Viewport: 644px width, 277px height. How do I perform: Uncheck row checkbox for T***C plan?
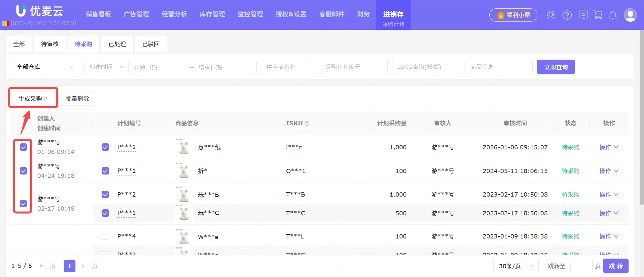click(x=105, y=213)
